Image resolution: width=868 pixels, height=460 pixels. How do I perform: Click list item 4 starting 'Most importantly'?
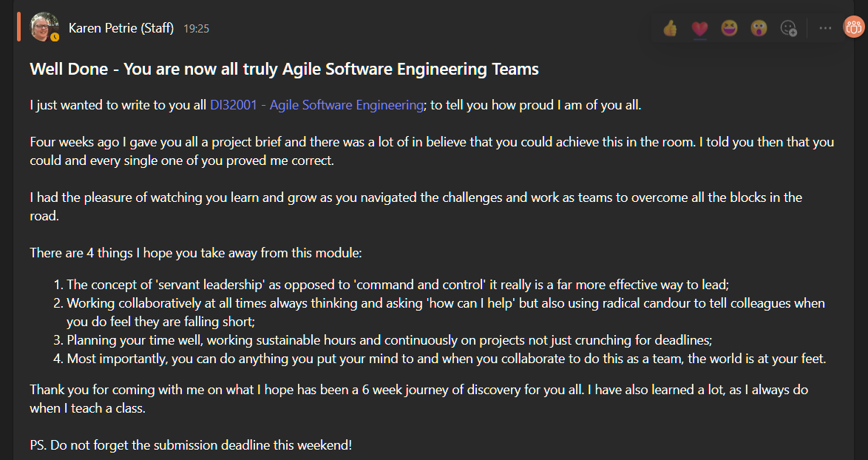[439, 359]
